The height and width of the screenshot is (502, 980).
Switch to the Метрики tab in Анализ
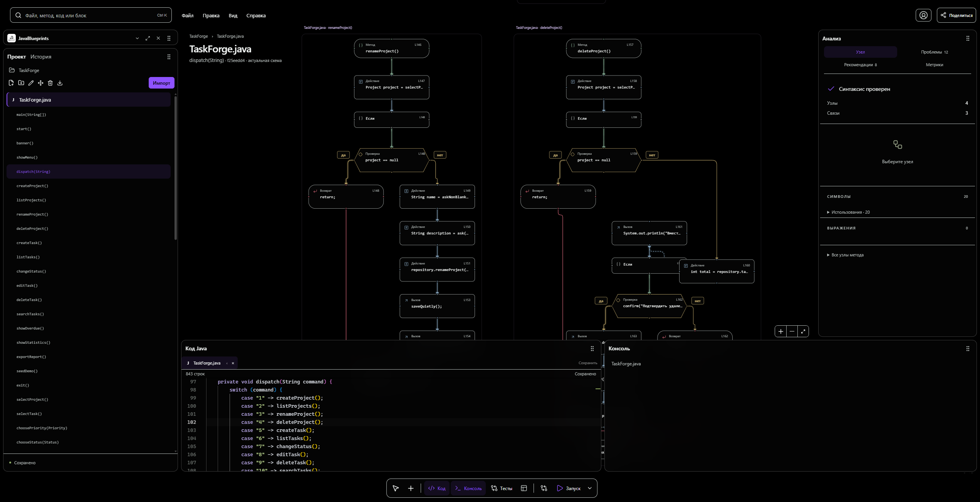click(935, 65)
